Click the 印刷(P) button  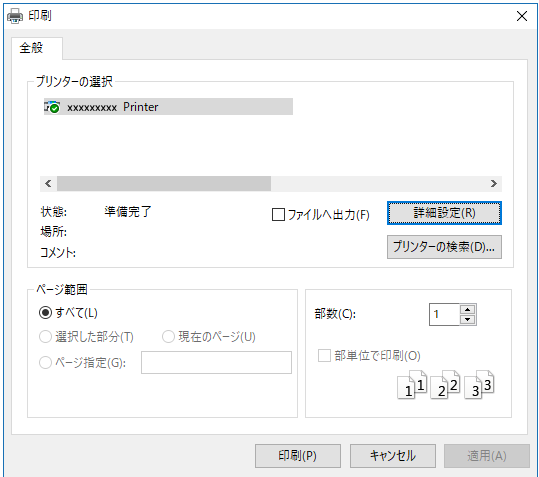298,456
